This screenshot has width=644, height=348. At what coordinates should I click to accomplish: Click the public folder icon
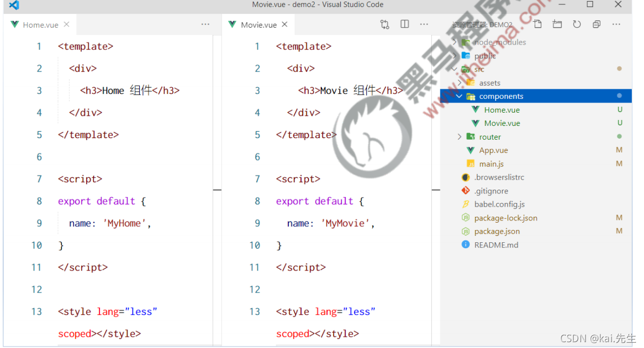pos(466,56)
